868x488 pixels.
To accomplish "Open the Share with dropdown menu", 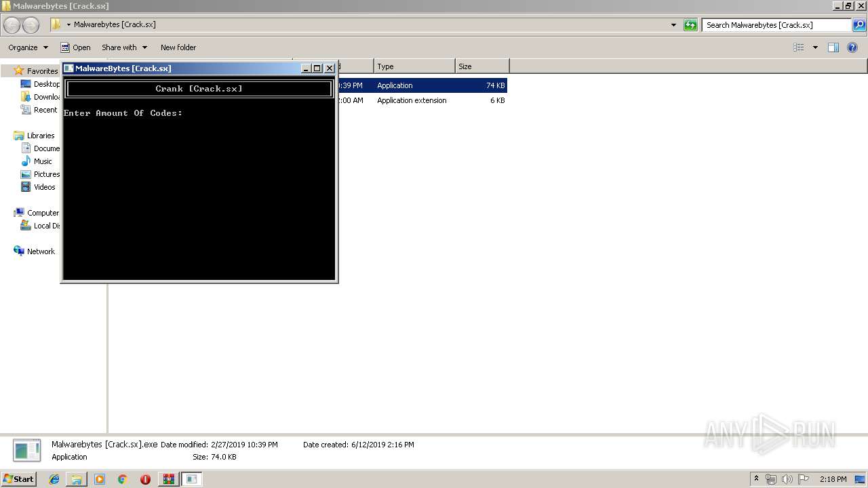I will [124, 47].
